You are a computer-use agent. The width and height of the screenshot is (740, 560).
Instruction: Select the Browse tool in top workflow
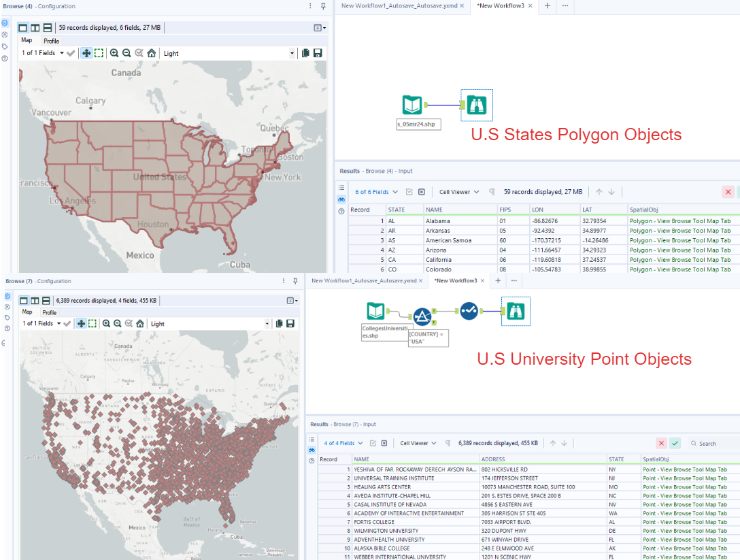[x=477, y=105]
